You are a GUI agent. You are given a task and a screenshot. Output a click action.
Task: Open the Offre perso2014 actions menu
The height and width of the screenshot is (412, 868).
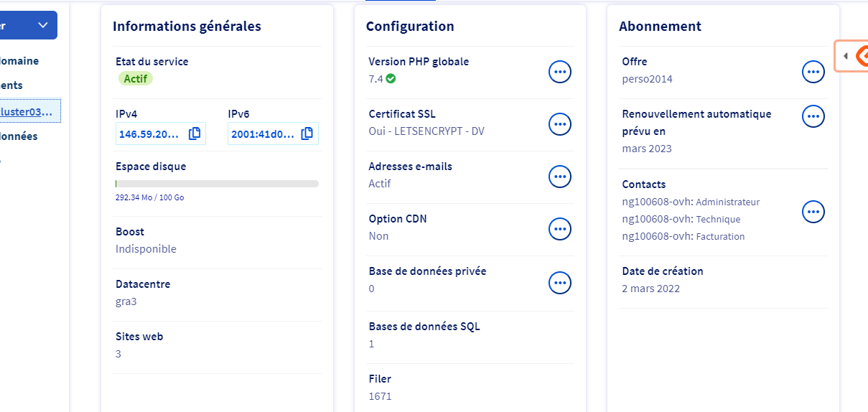pos(813,72)
